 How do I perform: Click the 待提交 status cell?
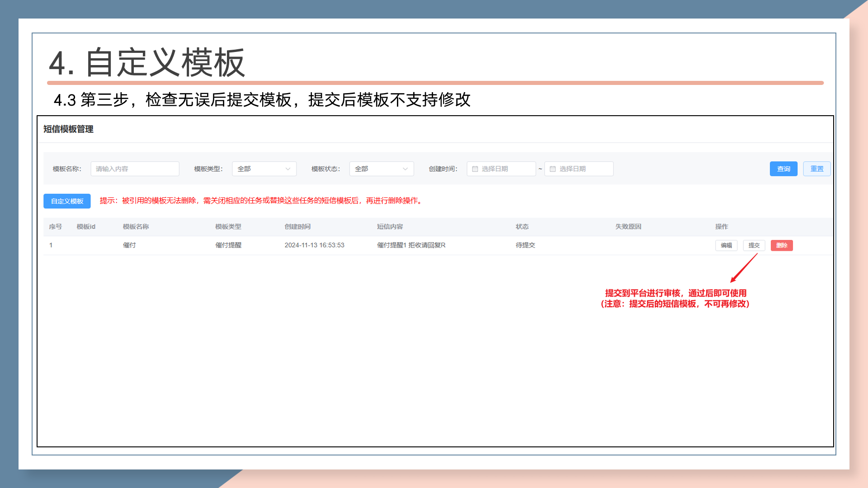click(x=525, y=245)
